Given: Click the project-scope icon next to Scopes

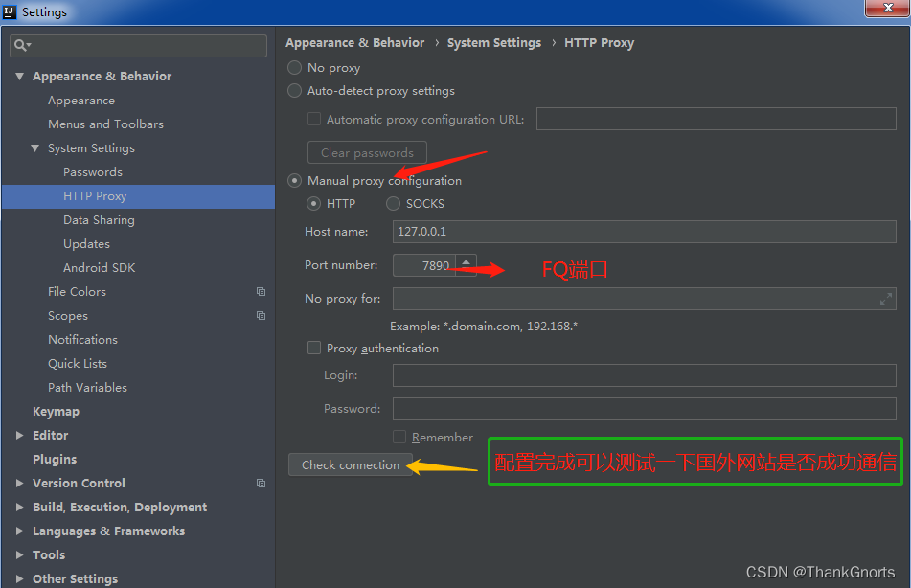Looking at the screenshot, I should (261, 315).
